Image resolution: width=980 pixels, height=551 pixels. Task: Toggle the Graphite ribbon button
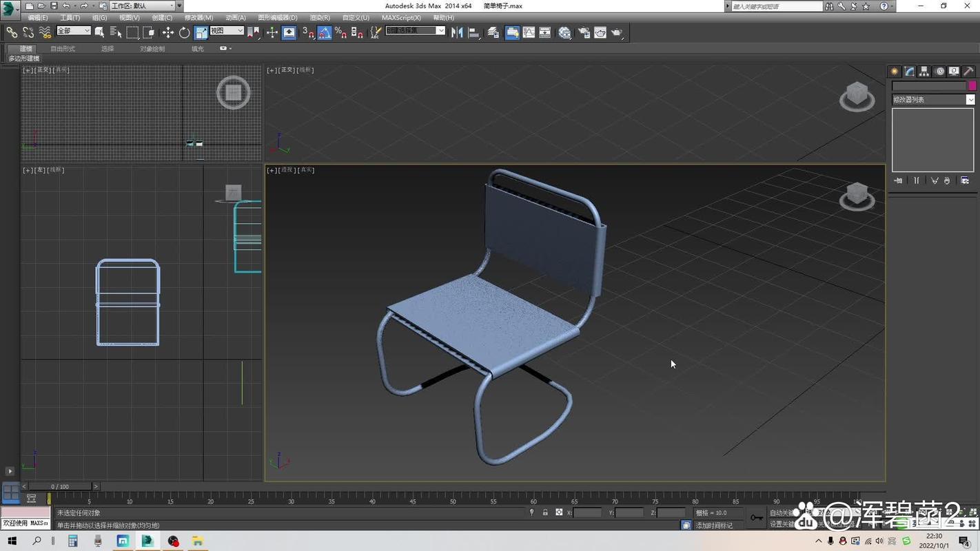click(512, 32)
